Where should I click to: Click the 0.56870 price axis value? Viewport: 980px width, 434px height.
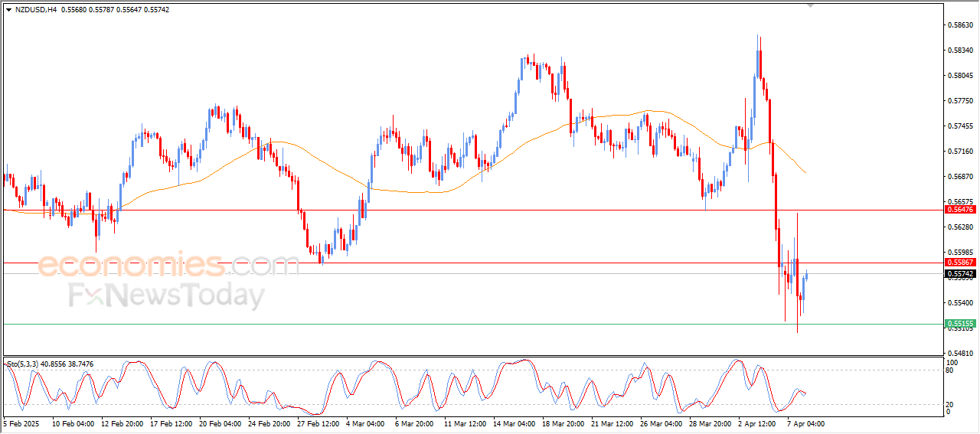click(x=960, y=177)
